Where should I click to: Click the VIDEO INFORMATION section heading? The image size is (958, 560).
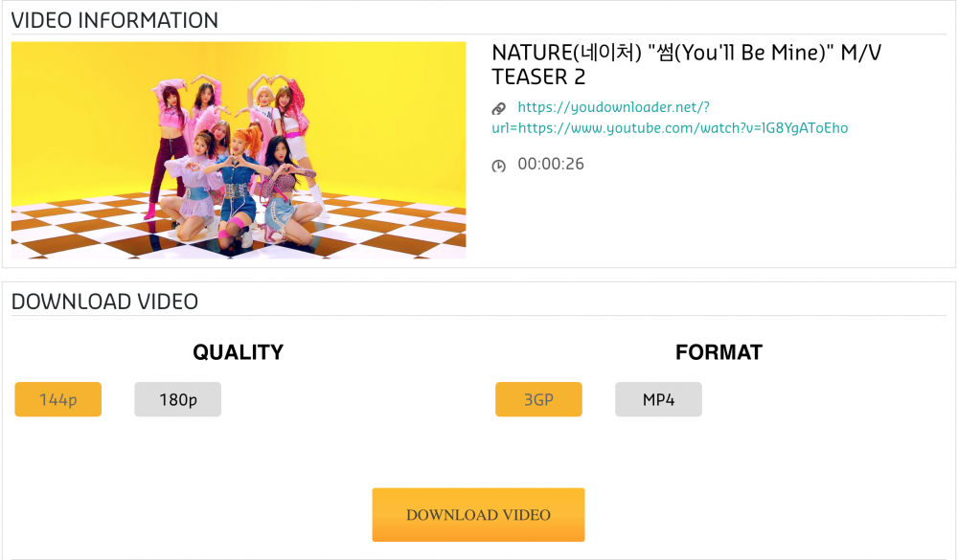(x=114, y=20)
